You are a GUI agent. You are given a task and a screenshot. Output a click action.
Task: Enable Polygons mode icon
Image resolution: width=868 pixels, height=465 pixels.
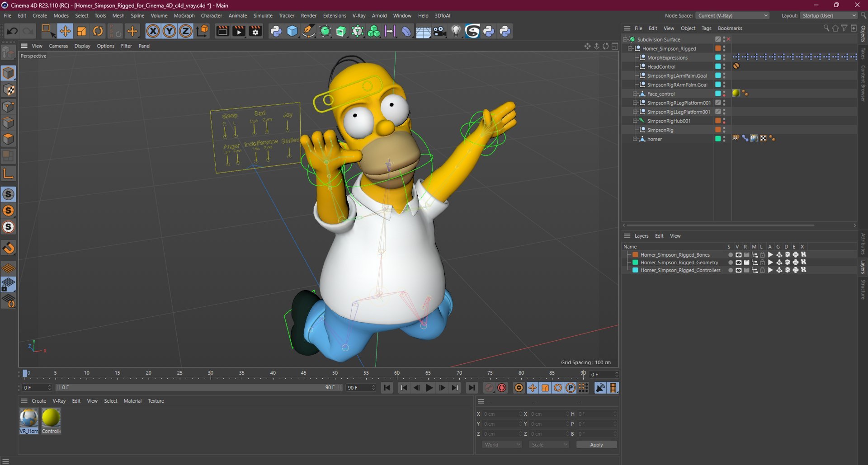pyautogui.click(x=9, y=139)
